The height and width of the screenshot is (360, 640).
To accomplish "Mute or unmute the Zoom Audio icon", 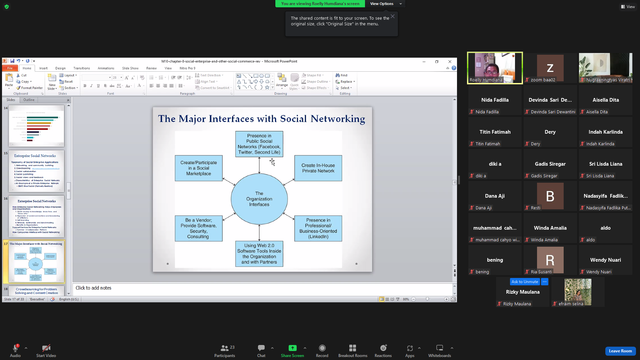I will 16,348.
